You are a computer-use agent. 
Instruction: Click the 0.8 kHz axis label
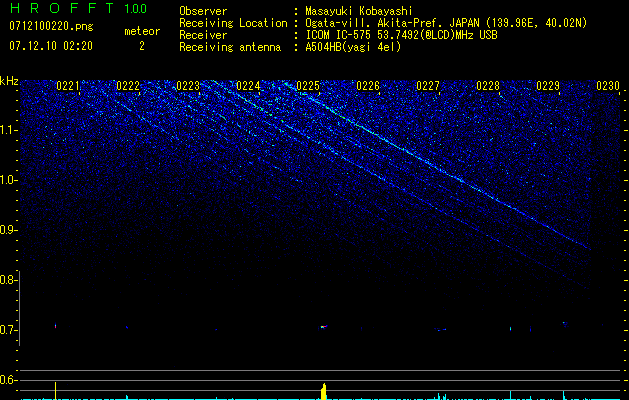(x=8, y=280)
